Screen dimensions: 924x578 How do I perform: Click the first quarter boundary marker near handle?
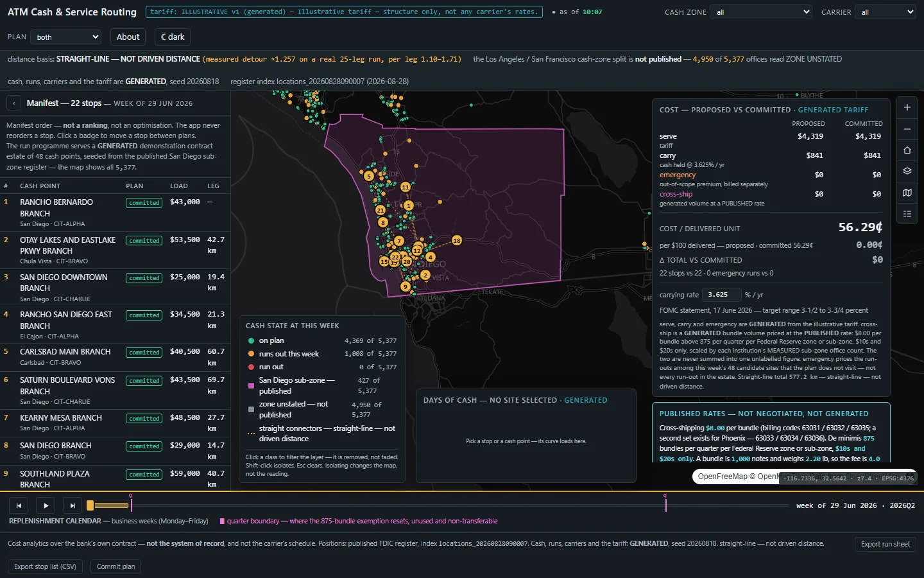pos(131,503)
